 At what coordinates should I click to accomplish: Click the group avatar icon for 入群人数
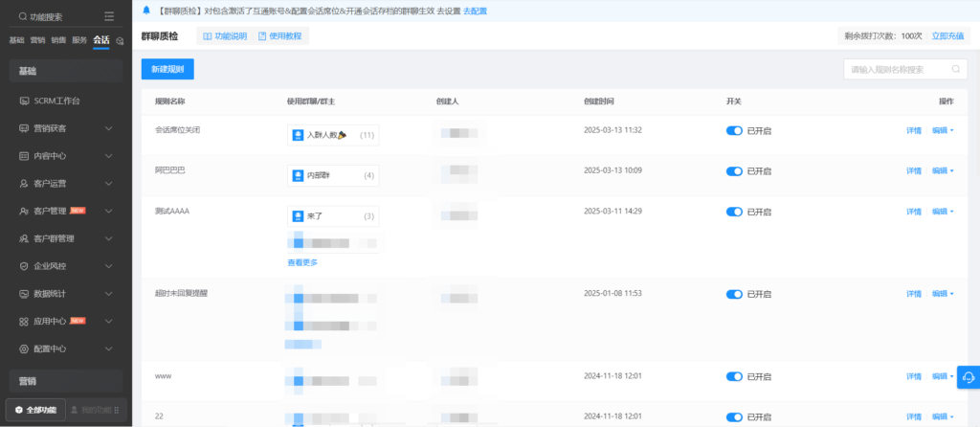[299, 134]
